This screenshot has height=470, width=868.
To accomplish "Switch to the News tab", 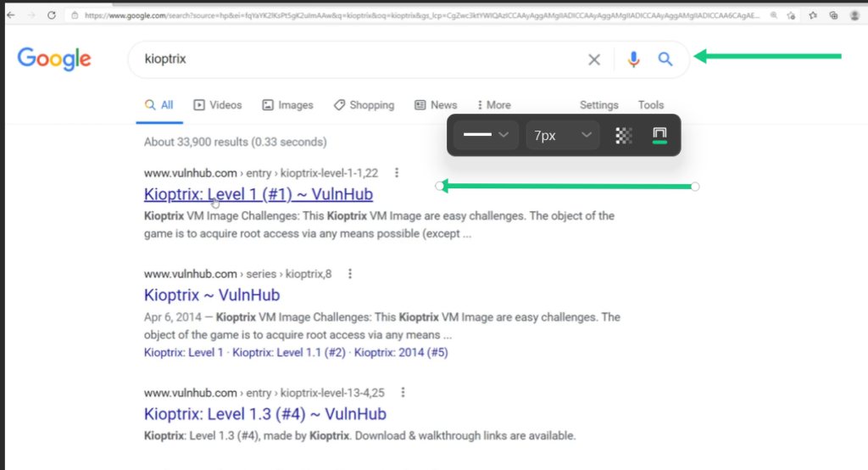I will click(436, 104).
